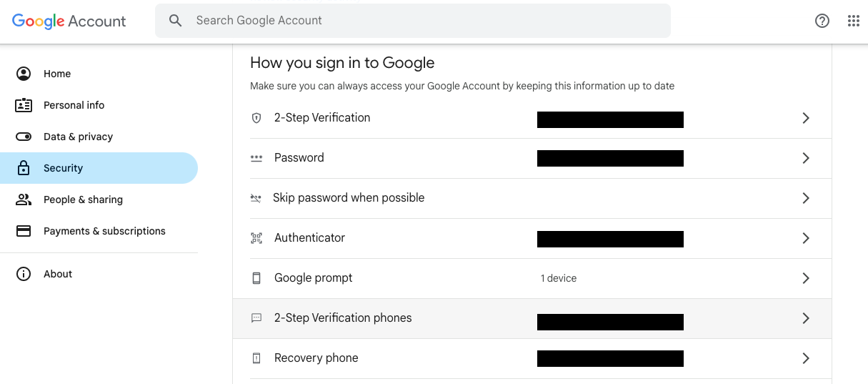This screenshot has height=384, width=868.
Task: Click the 2-Step Verification phones message icon
Action: tap(256, 318)
